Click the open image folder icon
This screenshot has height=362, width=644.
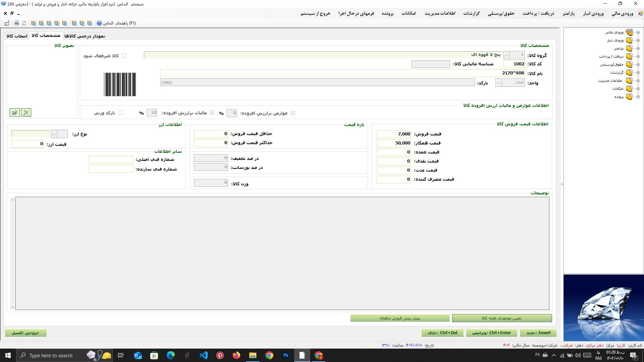click(15, 113)
